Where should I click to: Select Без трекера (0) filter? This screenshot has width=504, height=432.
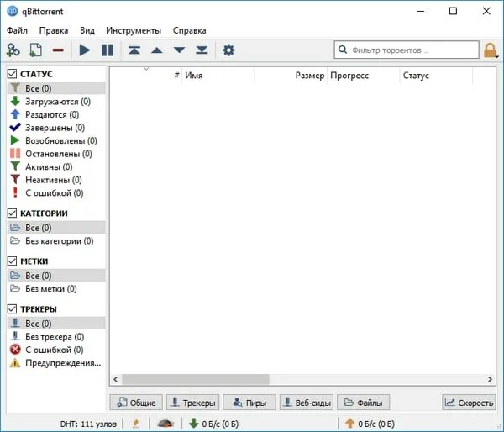(56, 336)
